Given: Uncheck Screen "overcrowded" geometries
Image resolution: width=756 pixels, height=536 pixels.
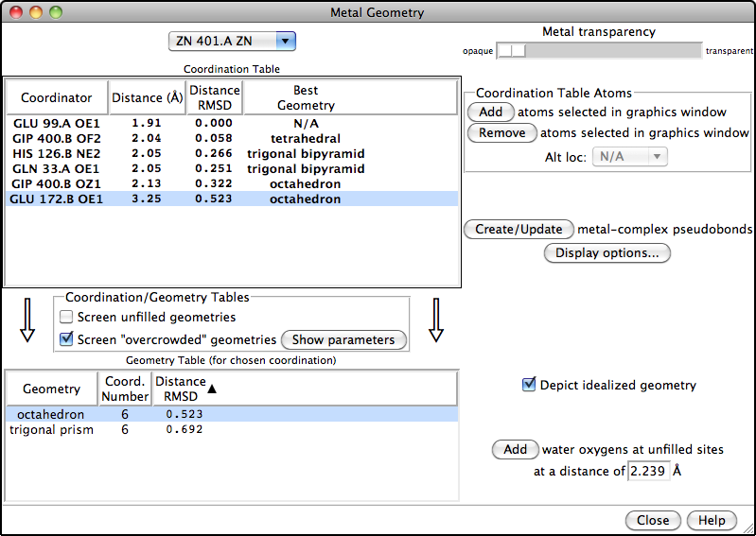Looking at the screenshot, I should 65,339.
